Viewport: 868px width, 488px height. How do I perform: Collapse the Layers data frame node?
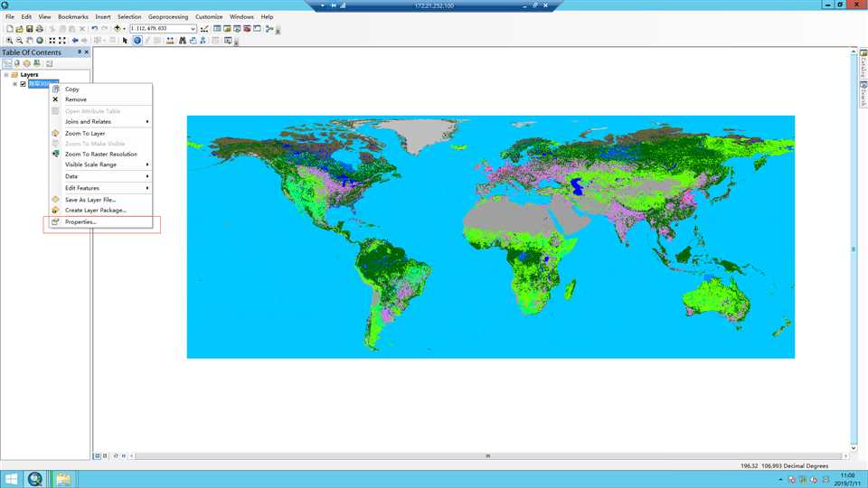click(6, 75)
